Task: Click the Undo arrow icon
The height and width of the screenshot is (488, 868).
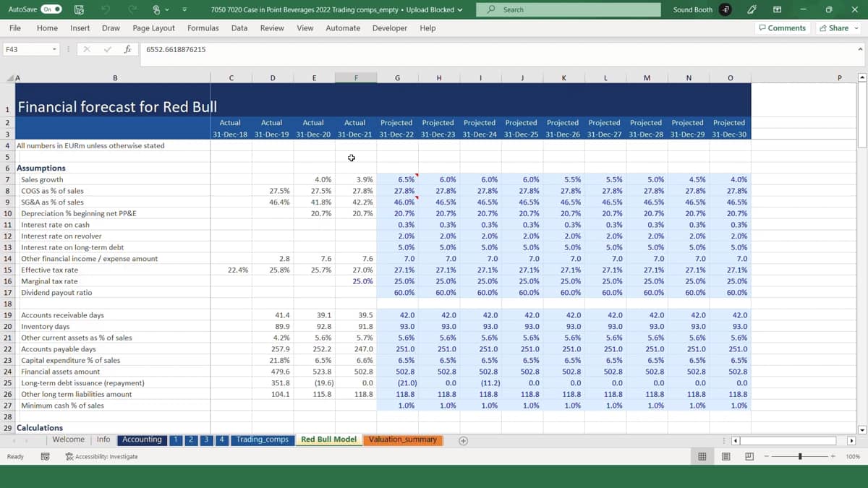Action: [x=106, y=9]
